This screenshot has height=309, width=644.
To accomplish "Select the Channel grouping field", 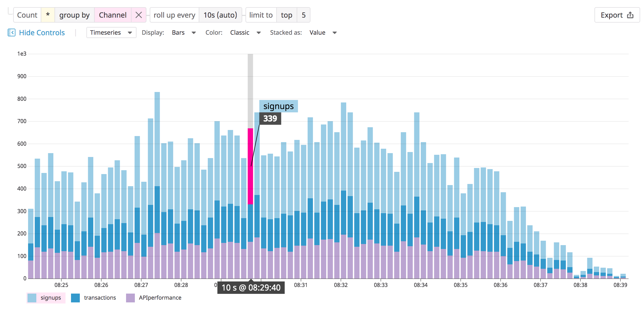I will tap(113, 15).
